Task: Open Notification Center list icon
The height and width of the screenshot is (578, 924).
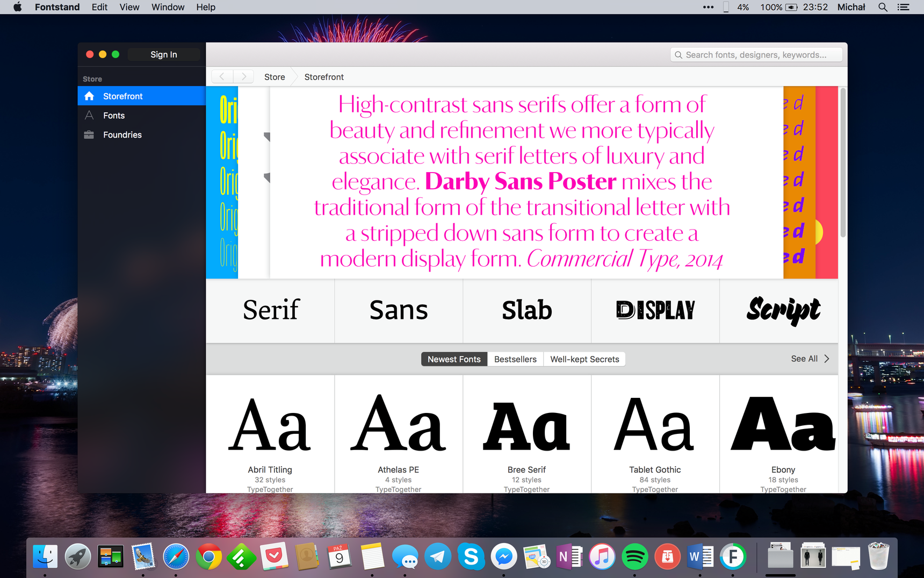Action: 904,7
